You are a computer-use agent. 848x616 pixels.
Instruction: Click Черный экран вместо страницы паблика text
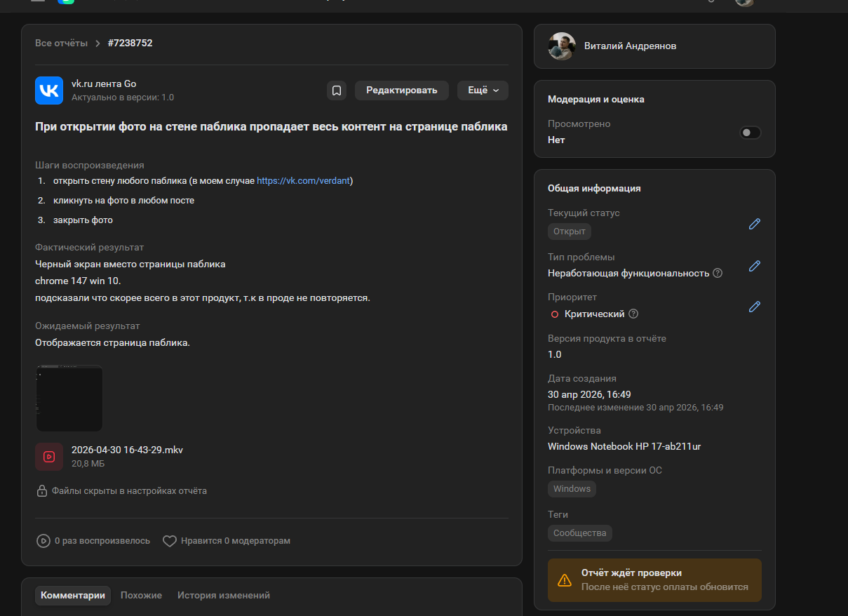130,264
